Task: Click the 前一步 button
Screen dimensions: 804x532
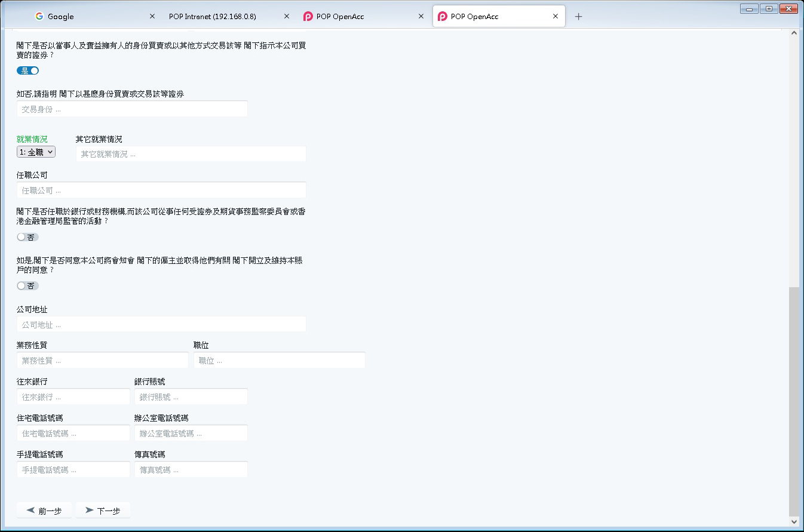Action: coord(44,511)
